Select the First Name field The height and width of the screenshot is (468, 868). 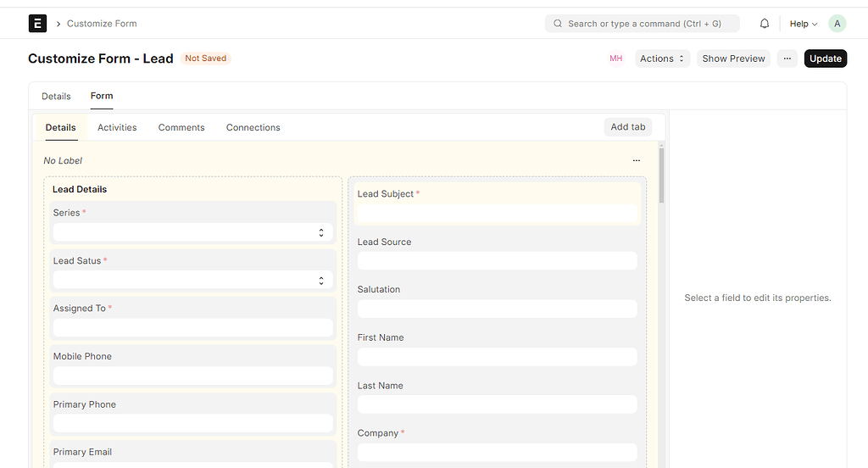497,348
